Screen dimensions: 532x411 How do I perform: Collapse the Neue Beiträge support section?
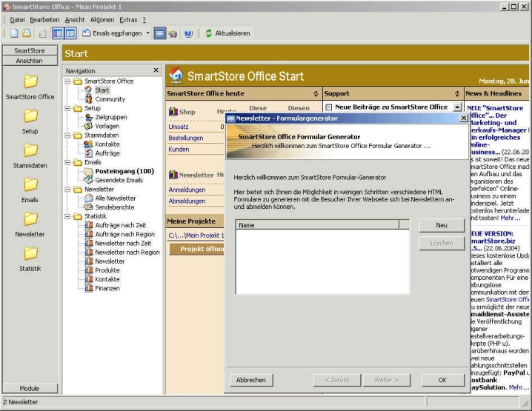328,107
